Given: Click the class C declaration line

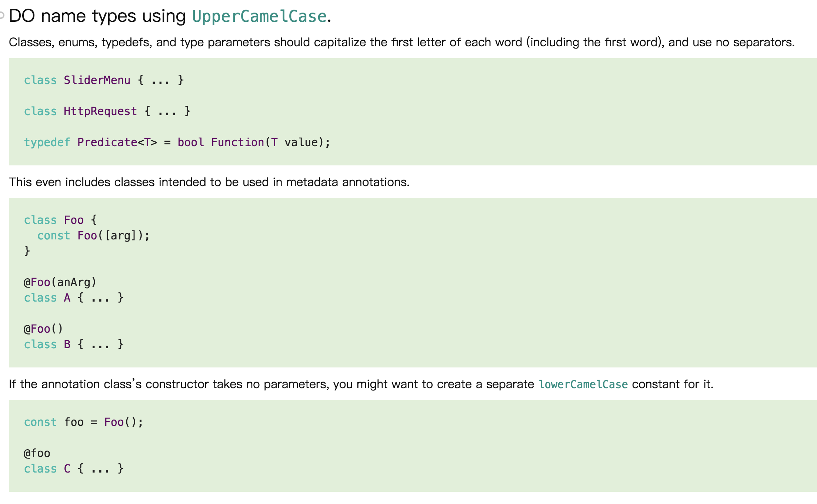Looking at the screenshot, I should pos(74,469).
